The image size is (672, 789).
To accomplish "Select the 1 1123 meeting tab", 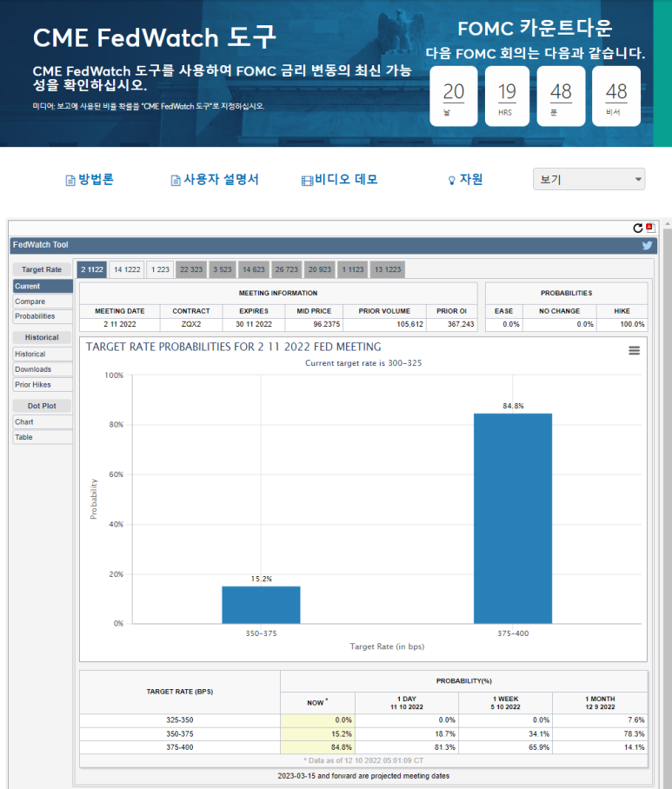I will tap(353, 269).
